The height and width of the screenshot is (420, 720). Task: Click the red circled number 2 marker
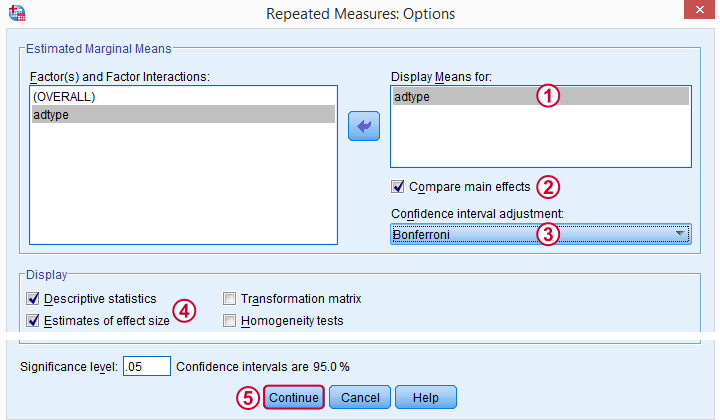tap(548, 187)
